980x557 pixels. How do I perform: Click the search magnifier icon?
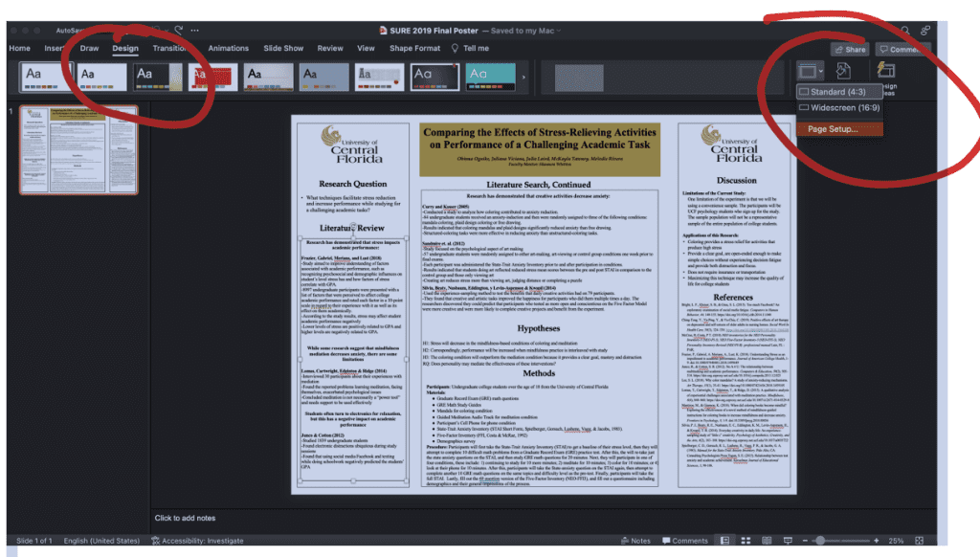coord(905,30)
